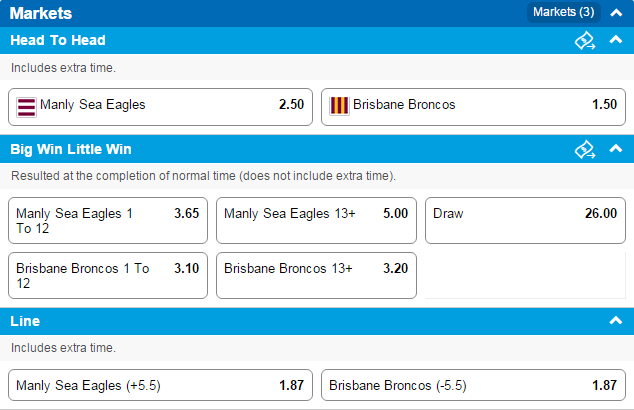The height and width of the screenshot is (410, 634).
Task: Collapse the Head To Head market
Action: pos(616,40)
